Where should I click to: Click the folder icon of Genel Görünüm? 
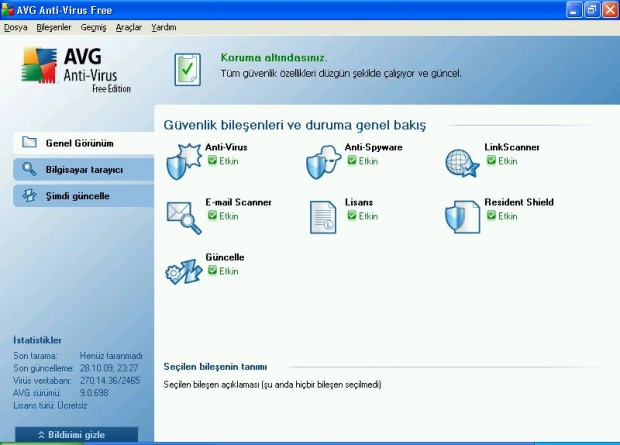click(29, 142)
